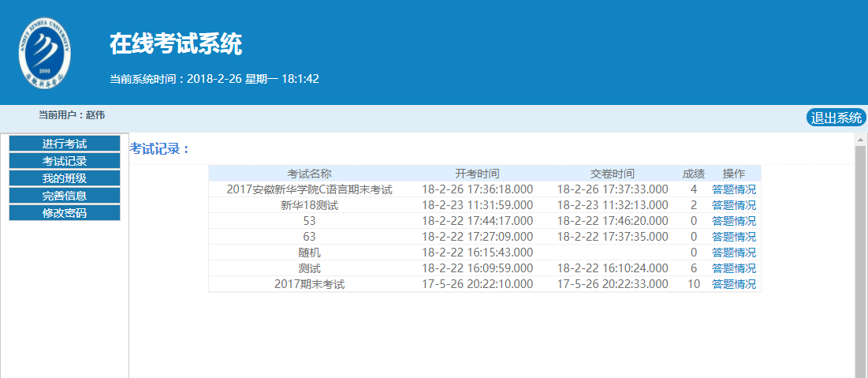Click the 成绩 column header
Viewport: 868px width, 378px height.
pyautogui.click(x=694, y=174)
